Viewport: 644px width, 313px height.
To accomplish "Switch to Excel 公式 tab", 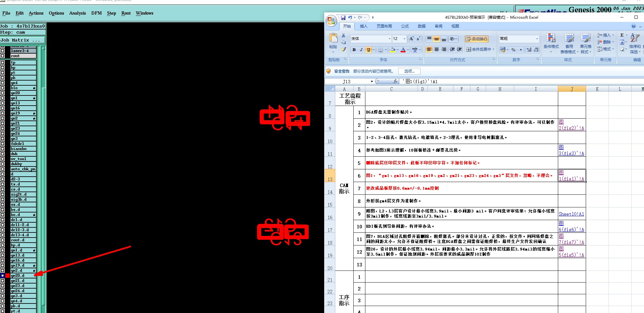I will coord(405,26).
